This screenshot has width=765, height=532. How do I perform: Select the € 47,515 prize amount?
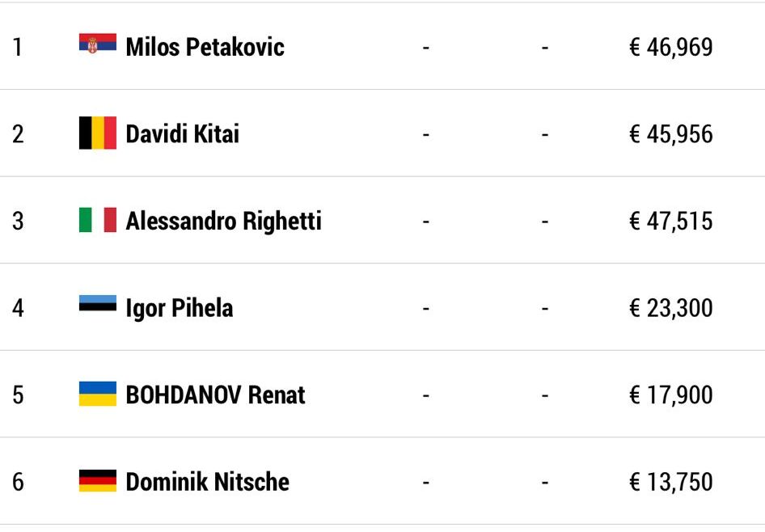click(x=671, y=221)
